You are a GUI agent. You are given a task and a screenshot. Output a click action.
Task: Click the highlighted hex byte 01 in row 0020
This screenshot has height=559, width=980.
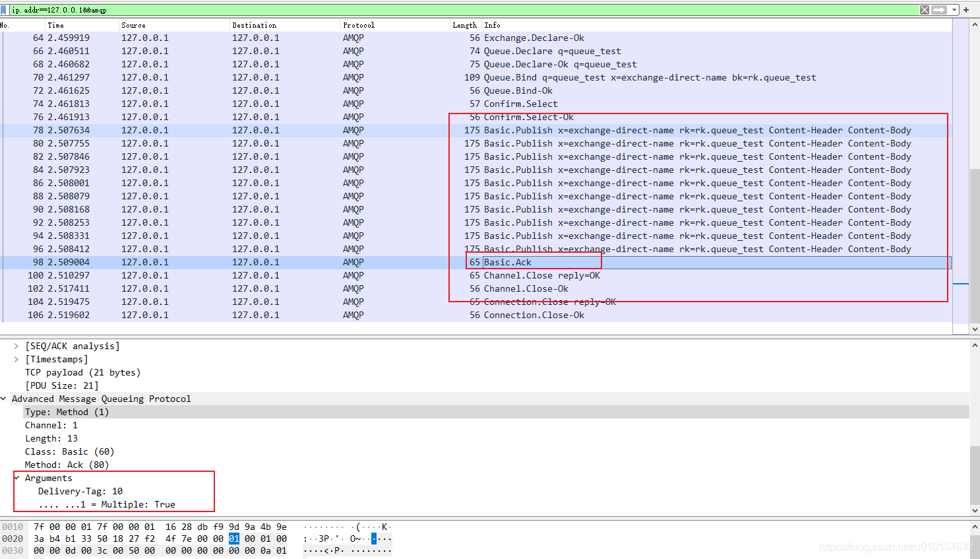(x=234, y=539)
